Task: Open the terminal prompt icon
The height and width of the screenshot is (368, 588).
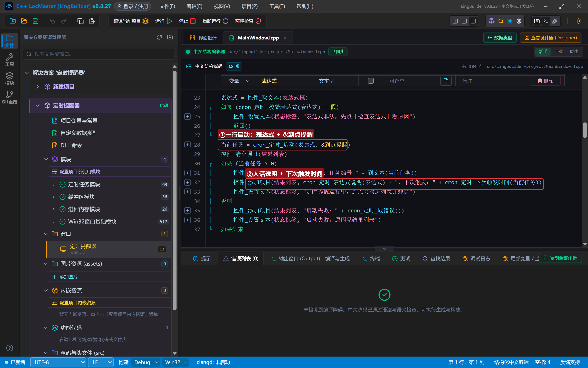Action: click(x=546, y=21)
